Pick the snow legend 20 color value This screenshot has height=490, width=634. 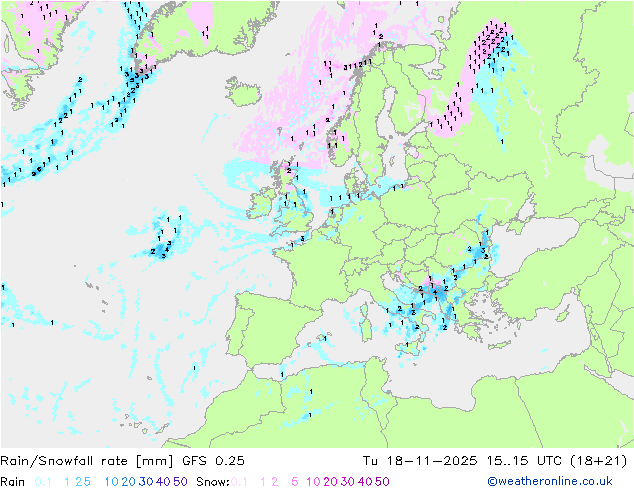(330, 482)
